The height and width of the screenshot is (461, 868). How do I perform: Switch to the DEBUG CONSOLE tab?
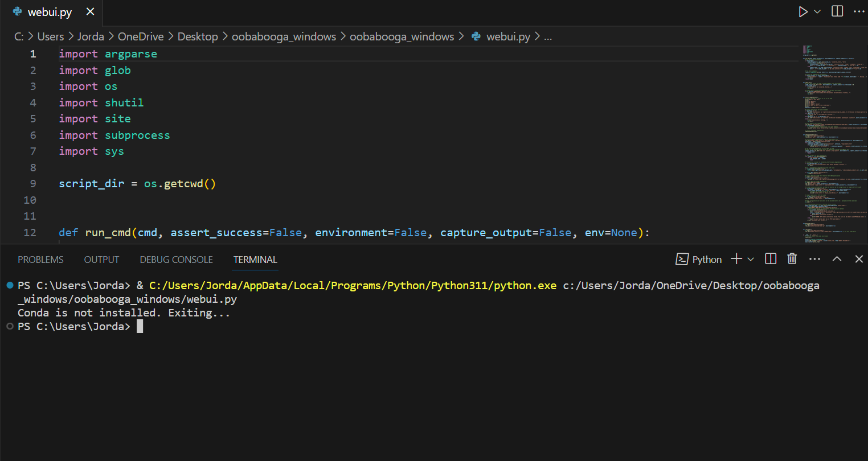click(x=176, y=260)
